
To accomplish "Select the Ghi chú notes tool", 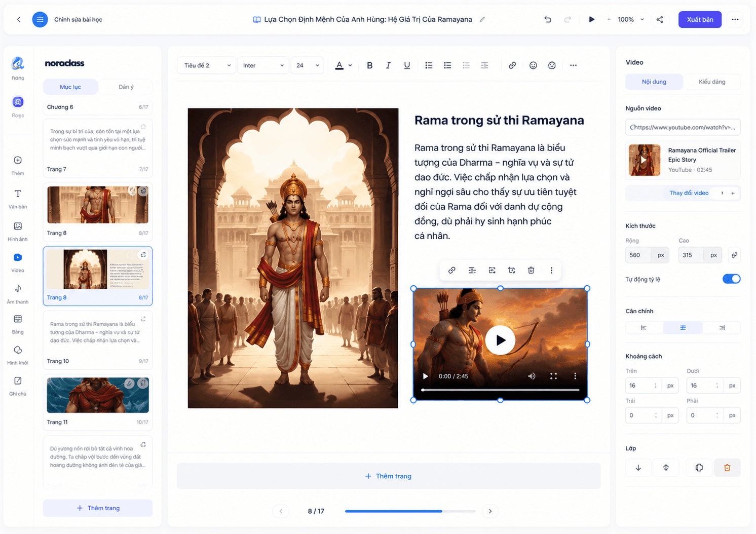I will [x=18, y=386].
